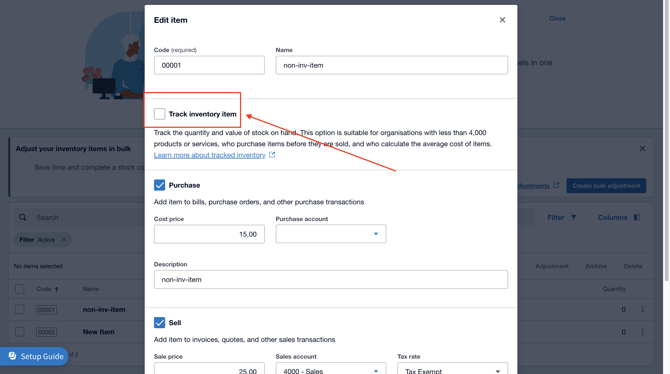The image size is (670, 374).
Task: Close the Edit item dialog with X
Action: click(x=502, y=20)
